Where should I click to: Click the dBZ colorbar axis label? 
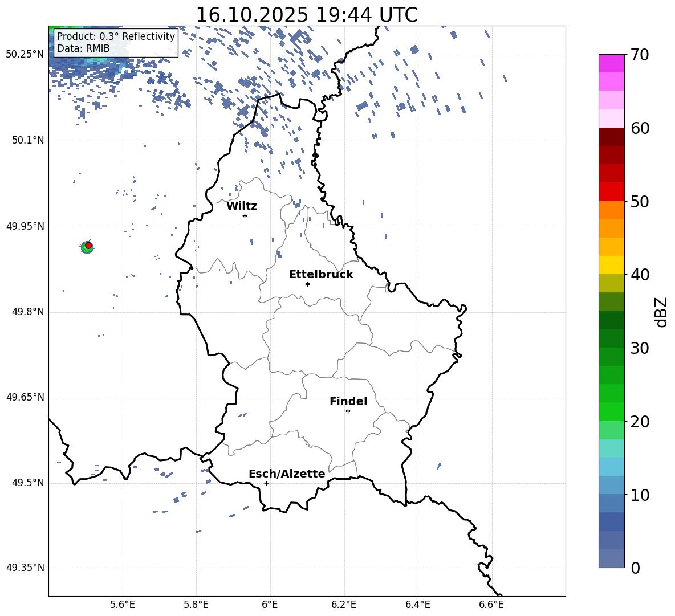click(x=662, y=312)
